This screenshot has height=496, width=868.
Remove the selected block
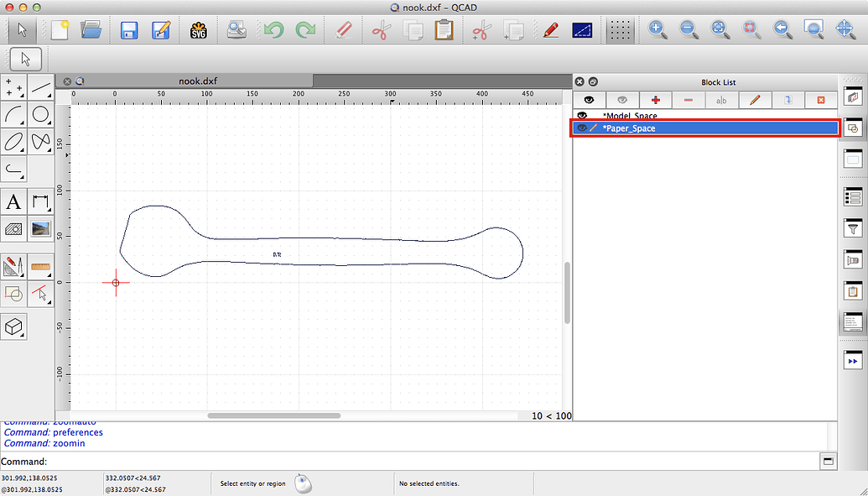(x=688, y=100)
